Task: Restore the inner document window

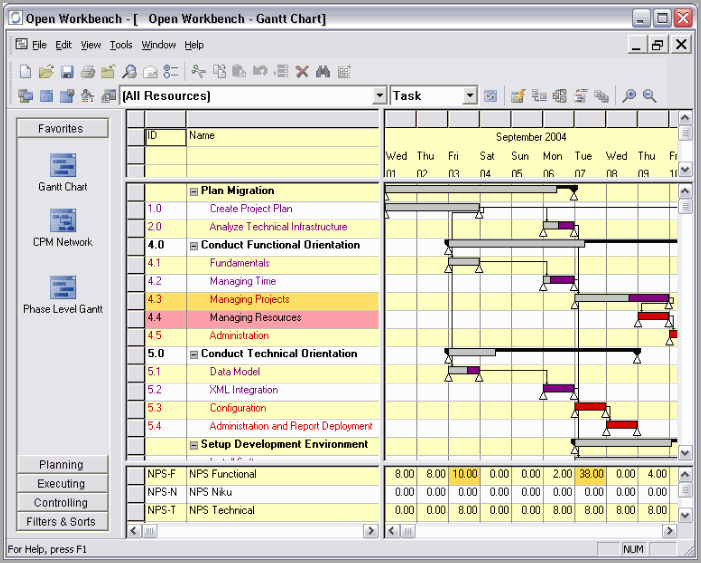Action: (658, 45)
